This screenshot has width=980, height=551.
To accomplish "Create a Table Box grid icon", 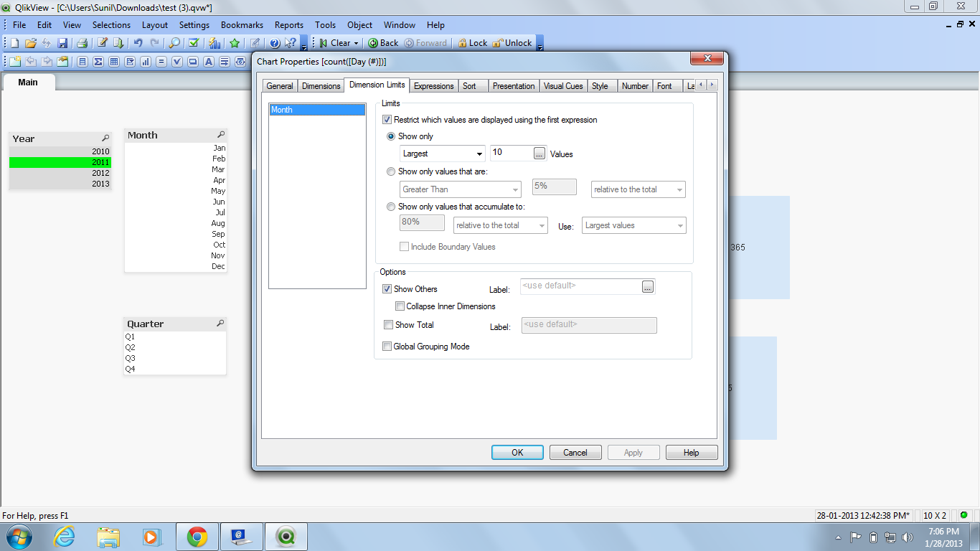I will pyautogui.click(x=114, y=62).
